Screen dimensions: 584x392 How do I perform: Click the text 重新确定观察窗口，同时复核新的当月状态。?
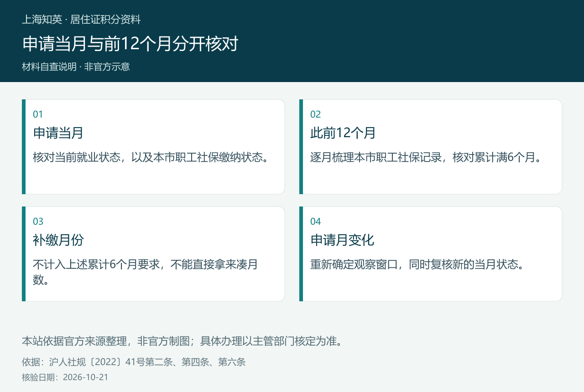pyautogui.click(x=417, y=264)
